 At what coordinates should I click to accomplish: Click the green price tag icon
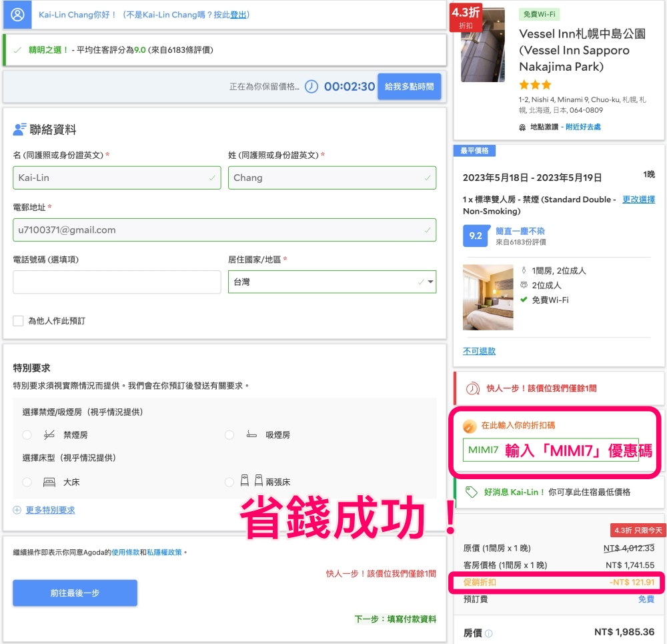[472, 492]
